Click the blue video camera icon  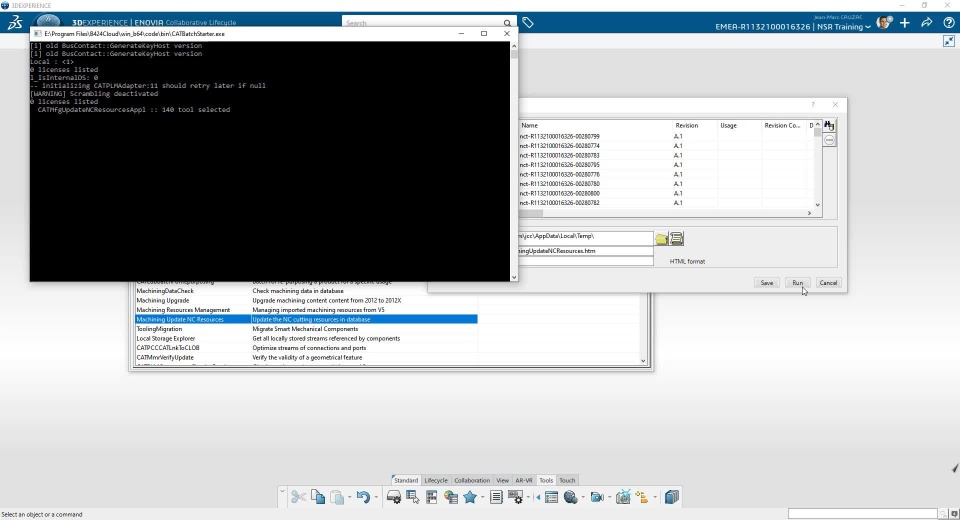click(x=597, y=497)
